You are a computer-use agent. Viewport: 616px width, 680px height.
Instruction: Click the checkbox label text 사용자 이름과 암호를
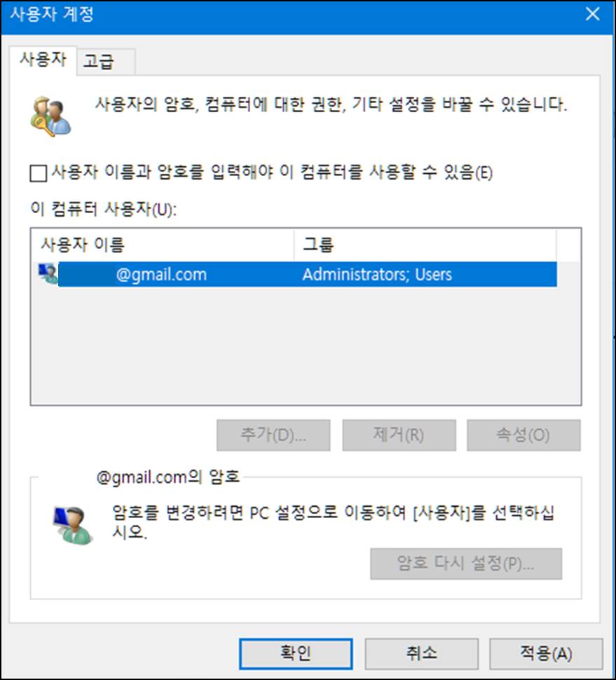pyautogui.click(x=128, y=172)
